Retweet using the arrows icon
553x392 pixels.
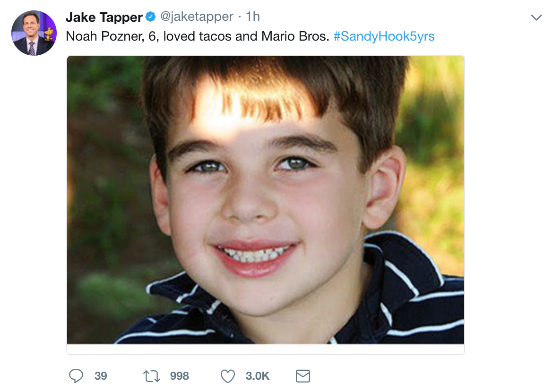[152, 376]
